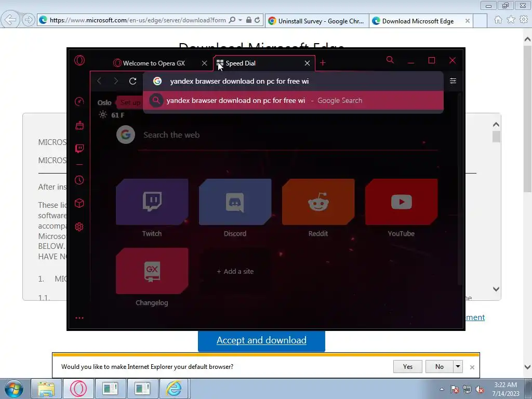This screenshot has height=399, width=532.
Task: Click the Oslo weather location
Action: click(104, 102)
